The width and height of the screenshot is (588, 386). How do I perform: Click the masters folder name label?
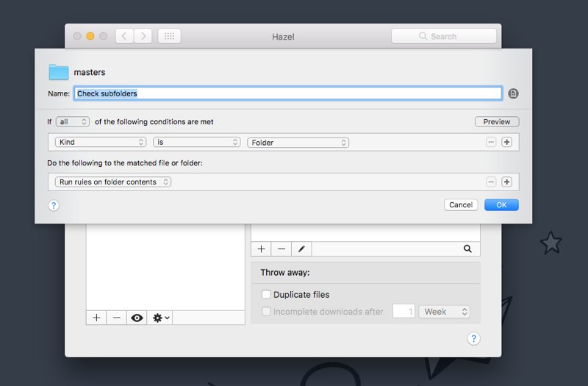pyautogui.click(x=90, y=72)
